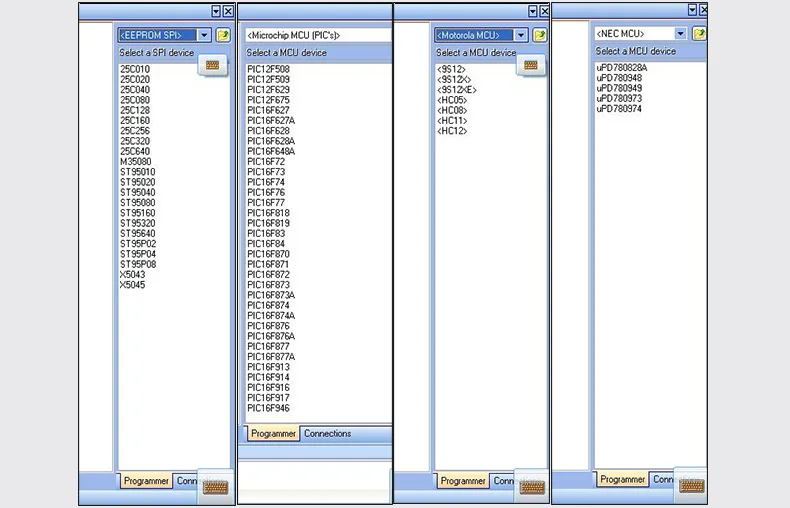Select device X5043

(133, 275)
